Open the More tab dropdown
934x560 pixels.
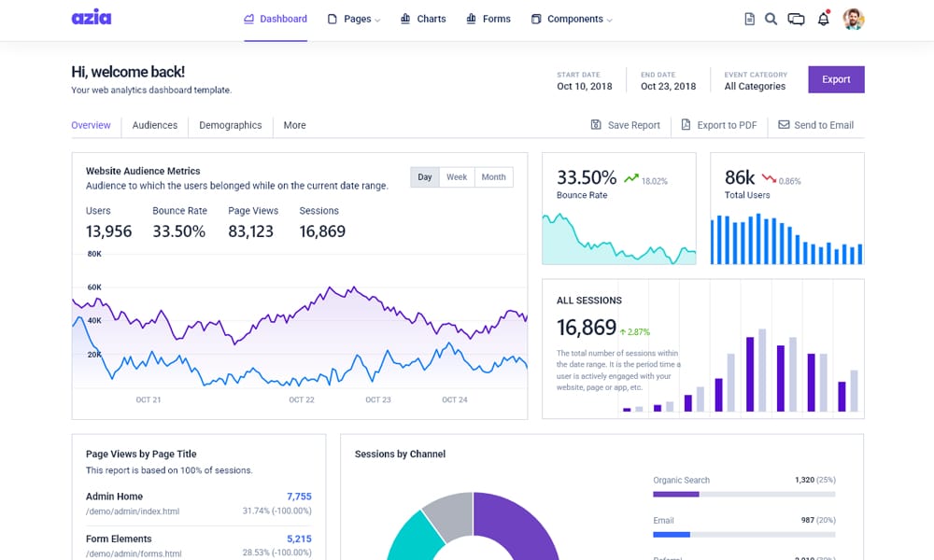click(x=294, y=125)
